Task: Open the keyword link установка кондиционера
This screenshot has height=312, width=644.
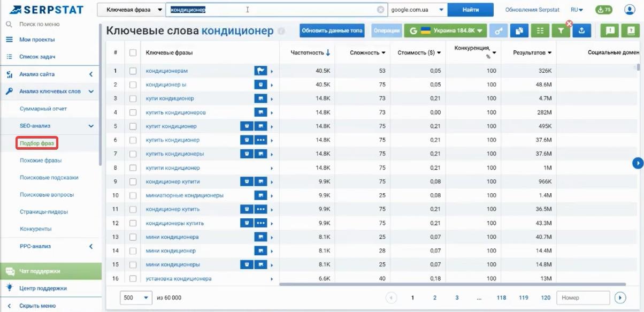Action: click(x=179, y=279)
